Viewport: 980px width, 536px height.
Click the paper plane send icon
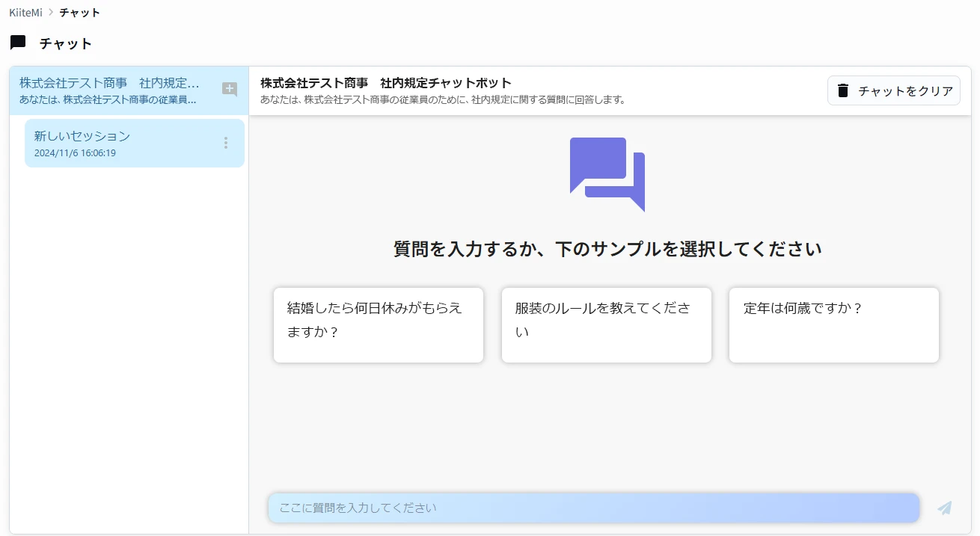pyautogui.click(x=945, y=508)
